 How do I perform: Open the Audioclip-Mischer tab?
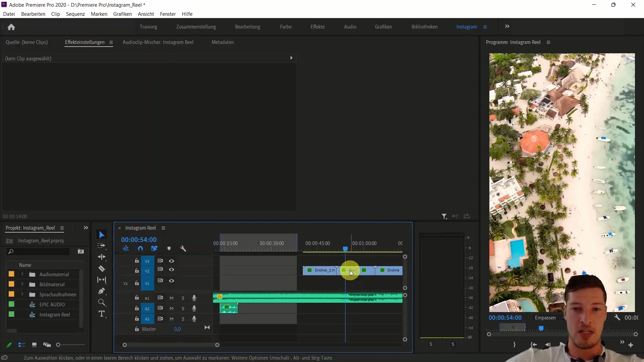(158, 42)
